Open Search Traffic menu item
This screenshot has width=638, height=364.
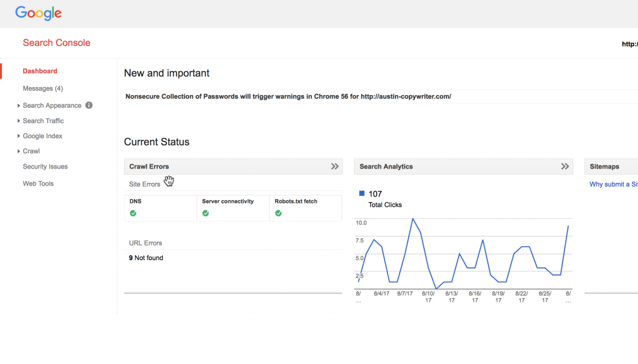click(x=43, y=121)
